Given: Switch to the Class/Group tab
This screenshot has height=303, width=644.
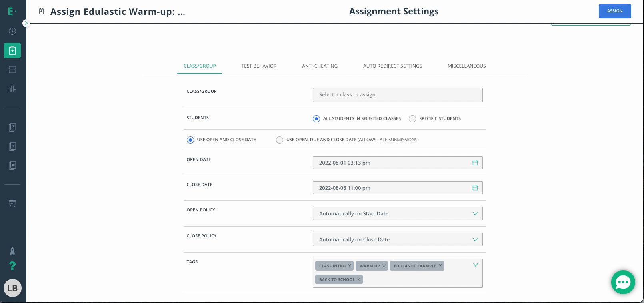Looking at the screenshot, I should pyautogui.click(x=200, y=66).
